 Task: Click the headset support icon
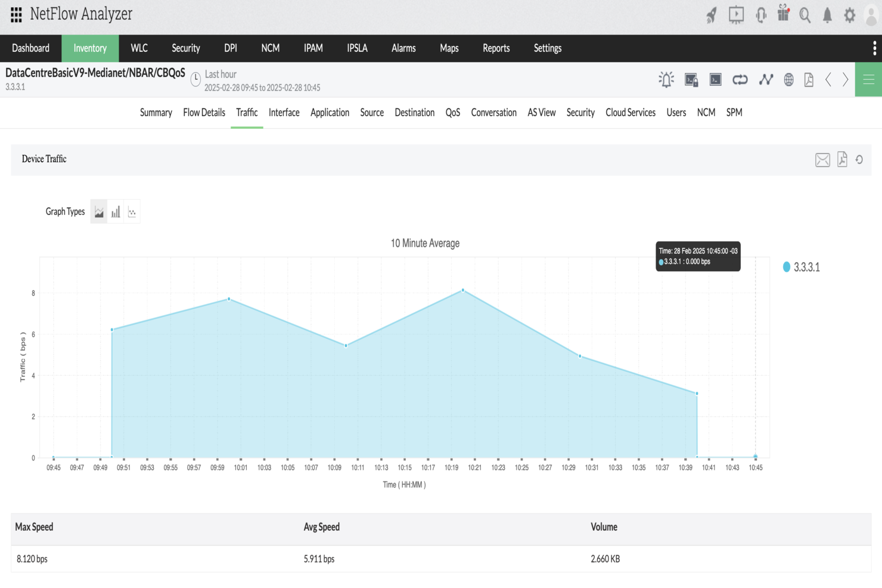point(761,15)
